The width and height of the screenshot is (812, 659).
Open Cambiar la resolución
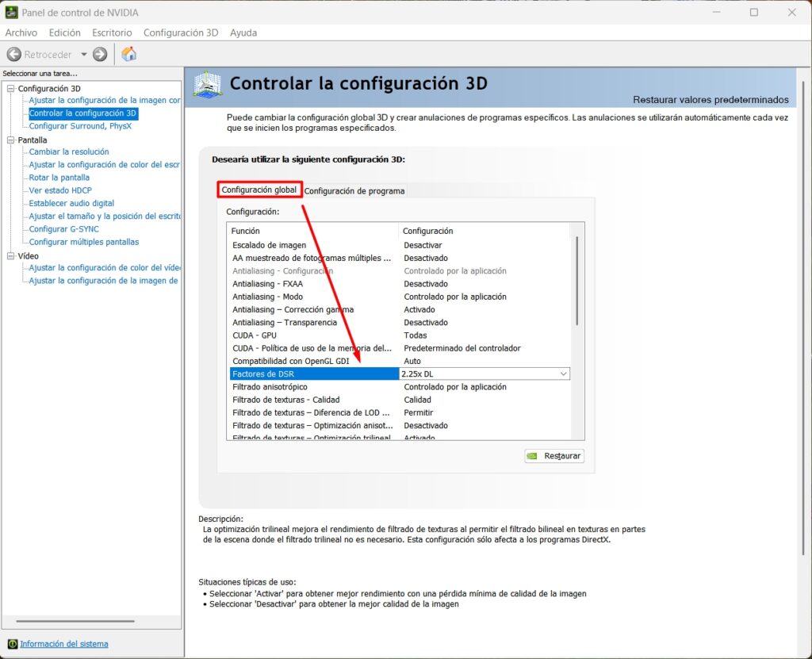tap(69, 151)
